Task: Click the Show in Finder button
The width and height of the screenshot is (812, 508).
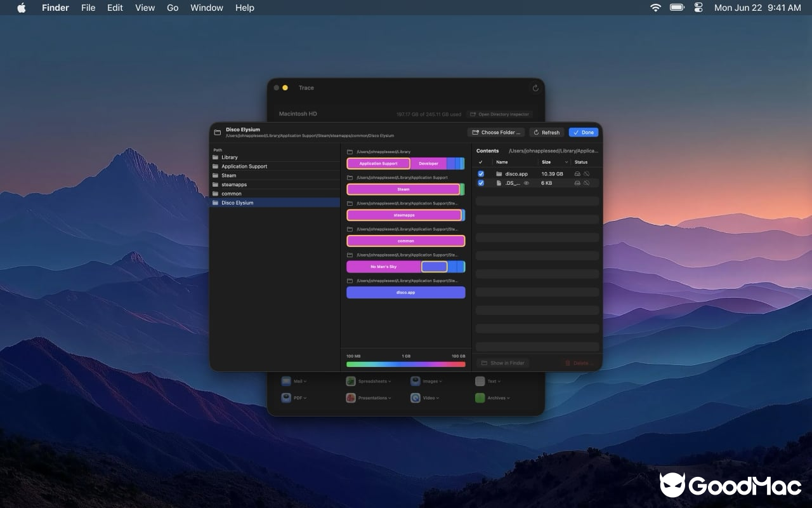Action: 502,363
